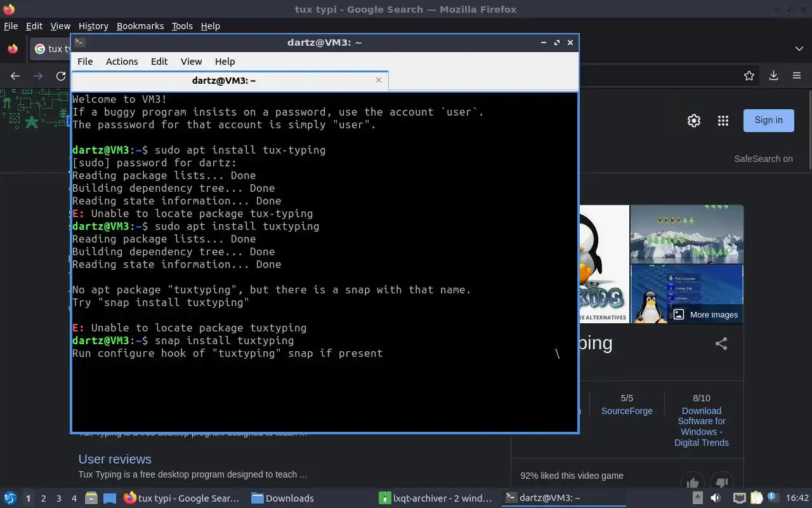Screen dimensions: 812x508
Task: Open Firefox hamburger application menu
Action: [797, 76]
